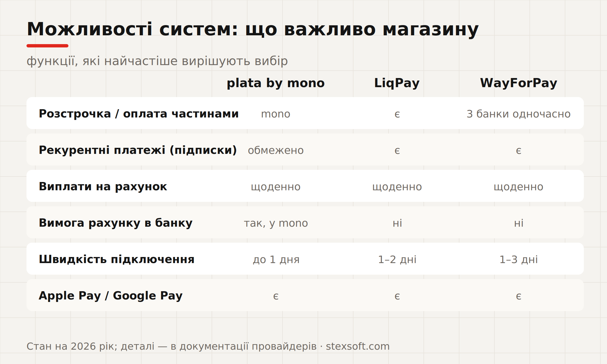Click WayForPay "щоденно" cell
The image size is (607, 364).
coord(518,187)
